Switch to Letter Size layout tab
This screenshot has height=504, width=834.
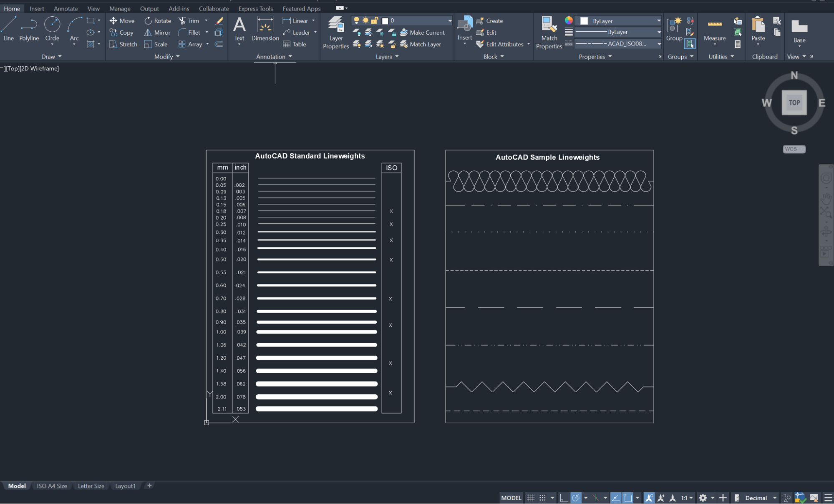pos(91,486)
